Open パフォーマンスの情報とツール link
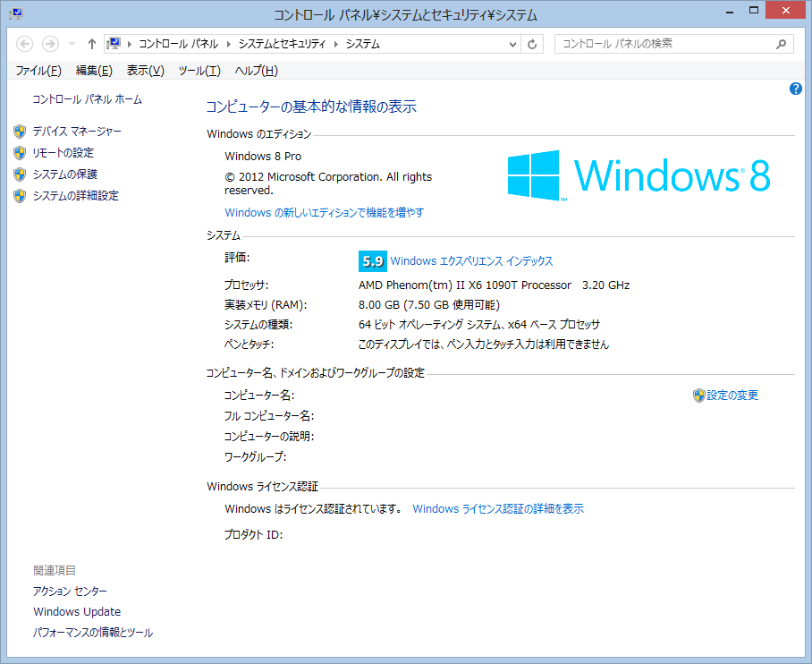This screenshot has height=664, width=812. tap(93, 633)
